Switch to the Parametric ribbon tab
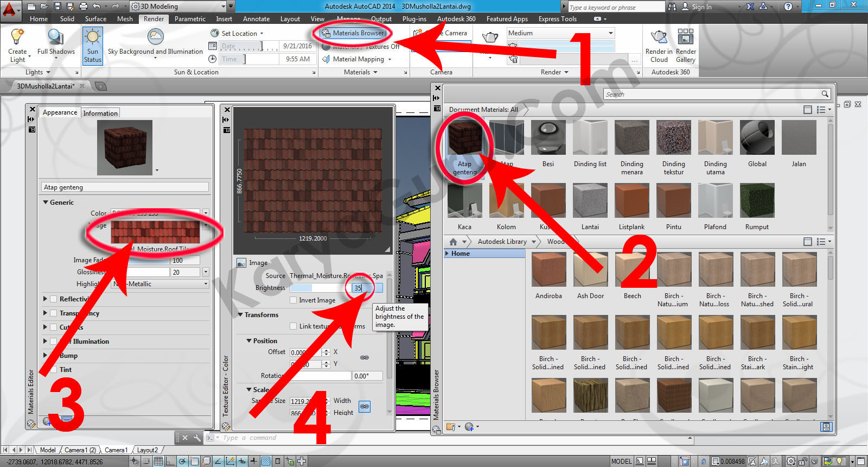The width and height of the screenshot is (868, 467). click(189, 19)
